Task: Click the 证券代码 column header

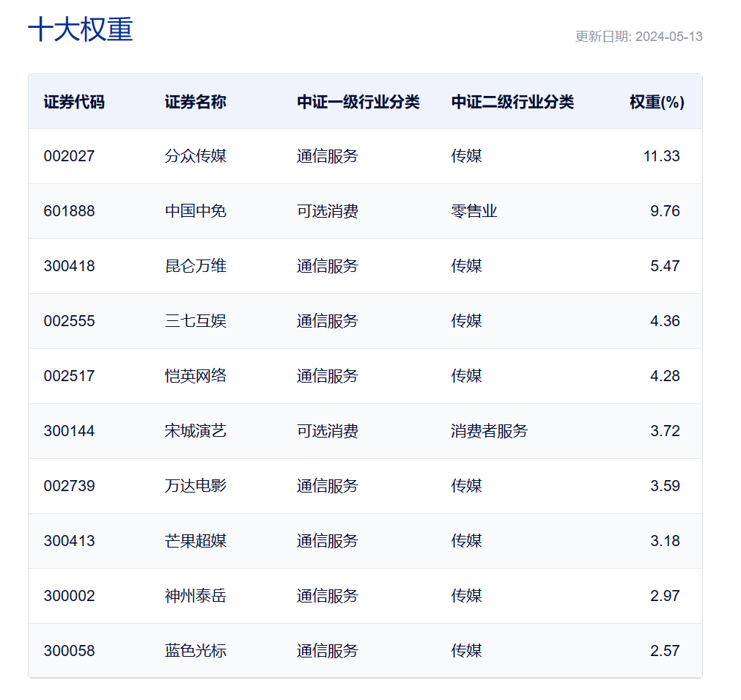Action: (x=74, y=102)
